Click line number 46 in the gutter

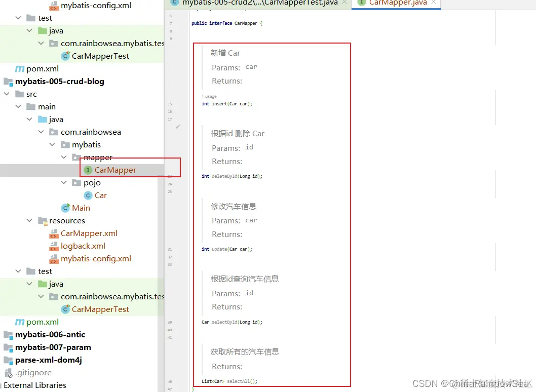[x=170, y=381]
